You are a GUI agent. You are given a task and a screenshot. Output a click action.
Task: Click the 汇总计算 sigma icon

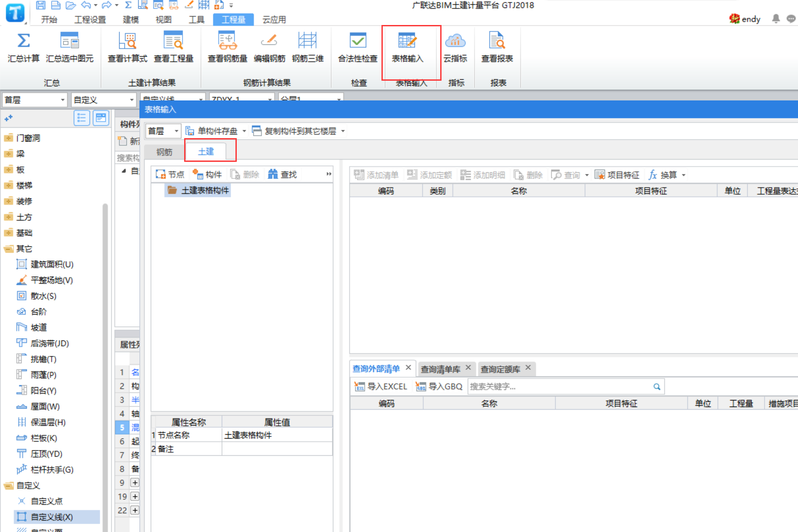click(23, 41)
